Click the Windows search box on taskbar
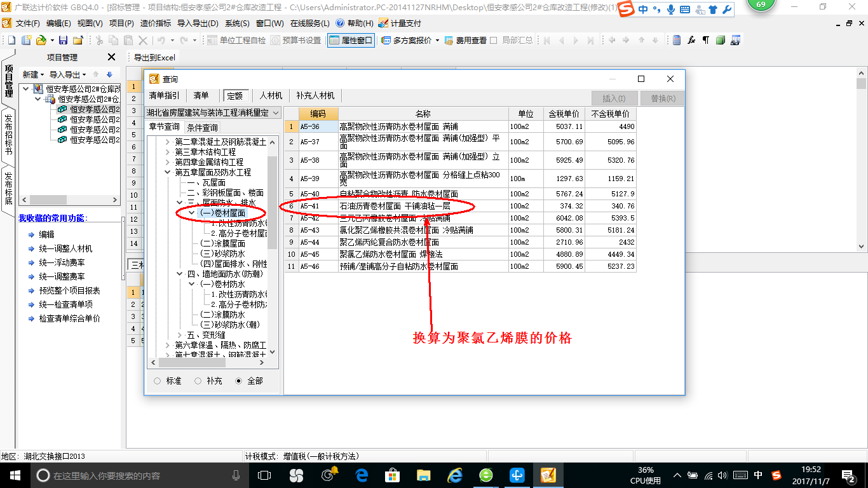Screen dimensions: 868x488 [139, 475]
